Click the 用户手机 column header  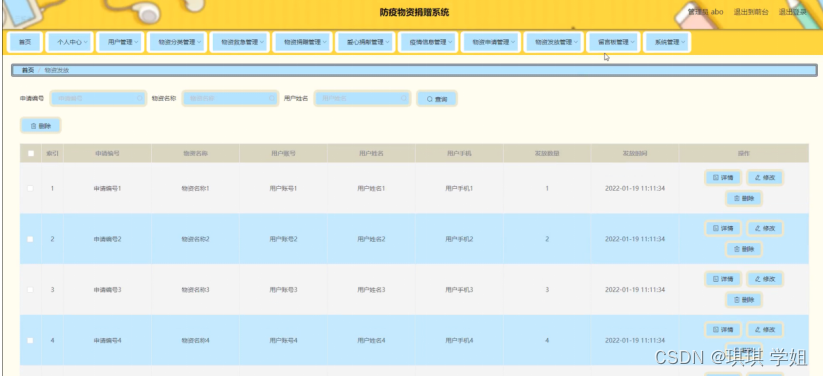point(459,154)
